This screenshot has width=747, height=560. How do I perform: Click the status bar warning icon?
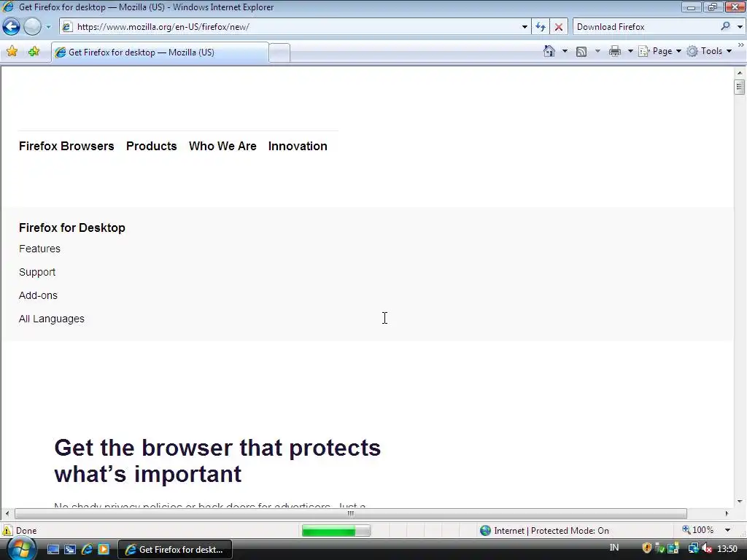click(x=7, y=530)
